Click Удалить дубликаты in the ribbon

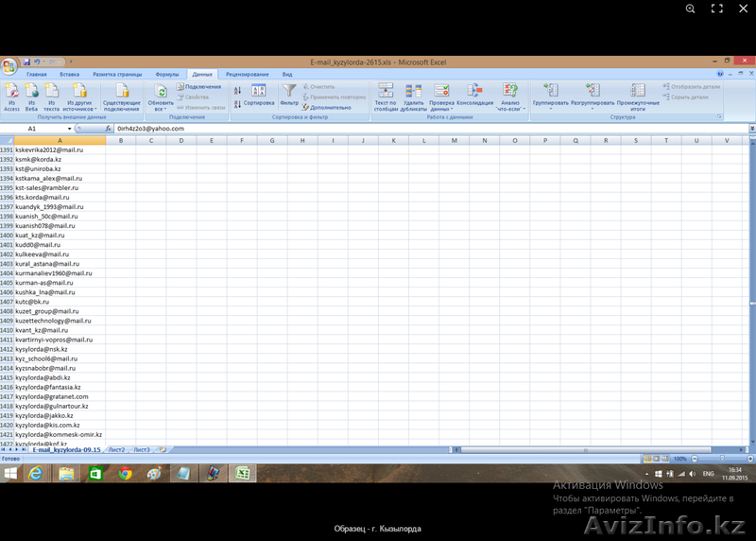click(413, 96)
